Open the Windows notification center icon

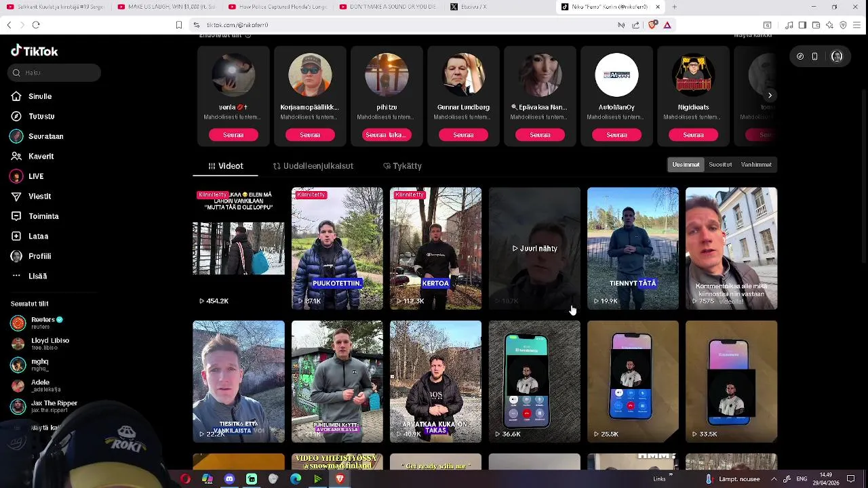(851, 479)
